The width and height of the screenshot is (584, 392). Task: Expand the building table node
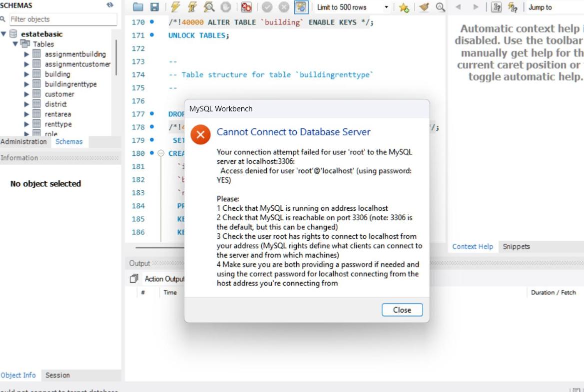(x=26, y=74)
